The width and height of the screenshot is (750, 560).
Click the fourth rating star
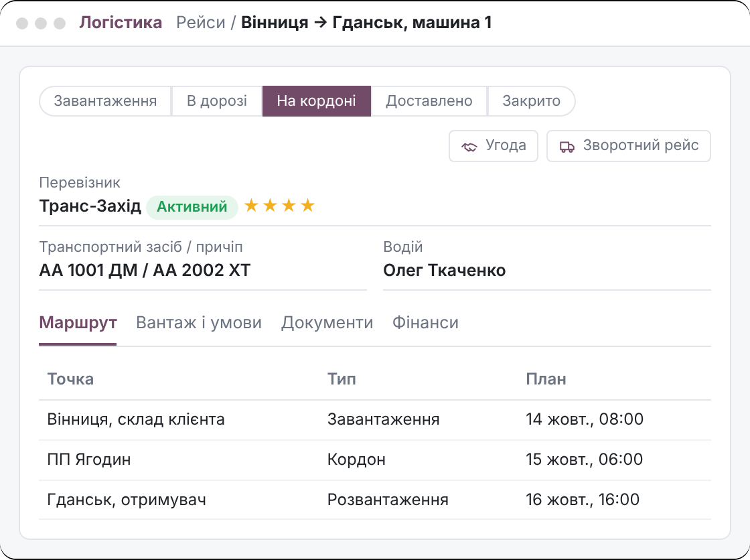pyautogui.click(x=307, y=206)
